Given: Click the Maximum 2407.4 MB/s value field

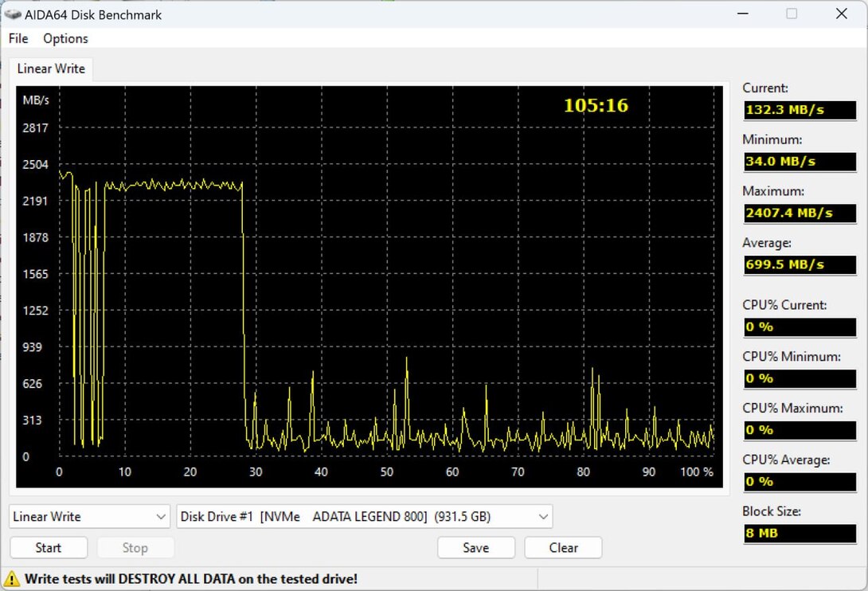Looking at the screenshot, I should 800,213.
